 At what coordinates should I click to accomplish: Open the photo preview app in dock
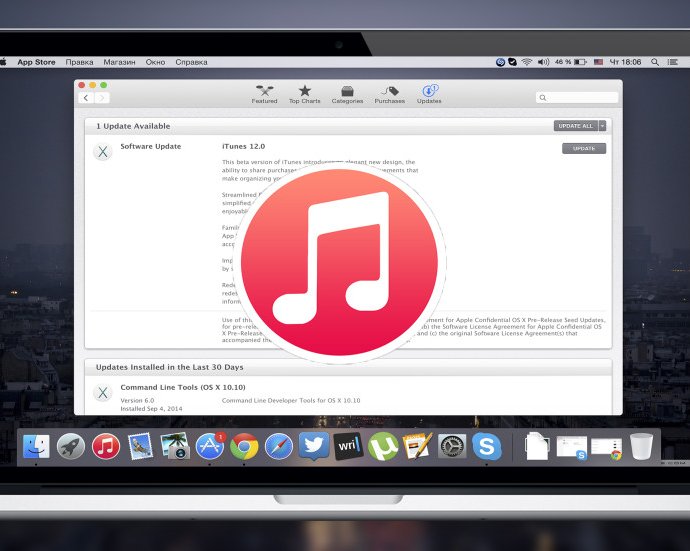175,446
